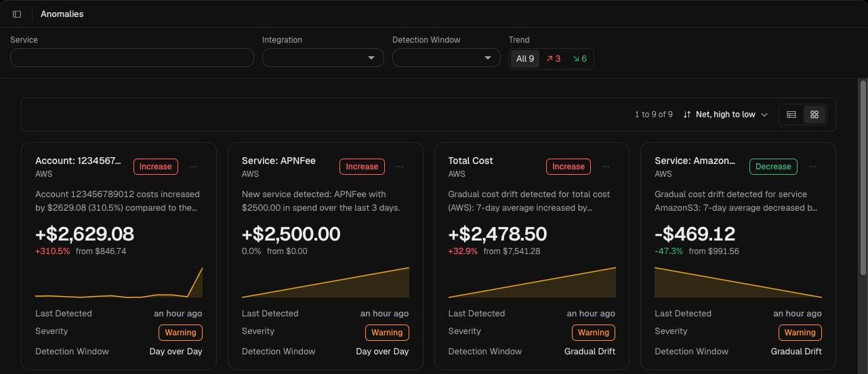The height and width of the screenshot is (374, 868).
Task: Open the Service: APNFee card title
Action: click(x=278, y=161)
